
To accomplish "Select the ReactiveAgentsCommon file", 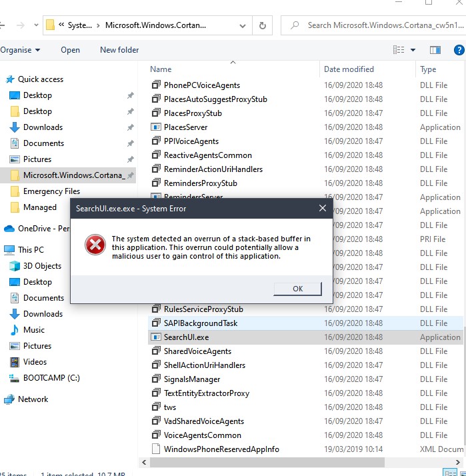I will pyautogui.click(x=207, y=155).
